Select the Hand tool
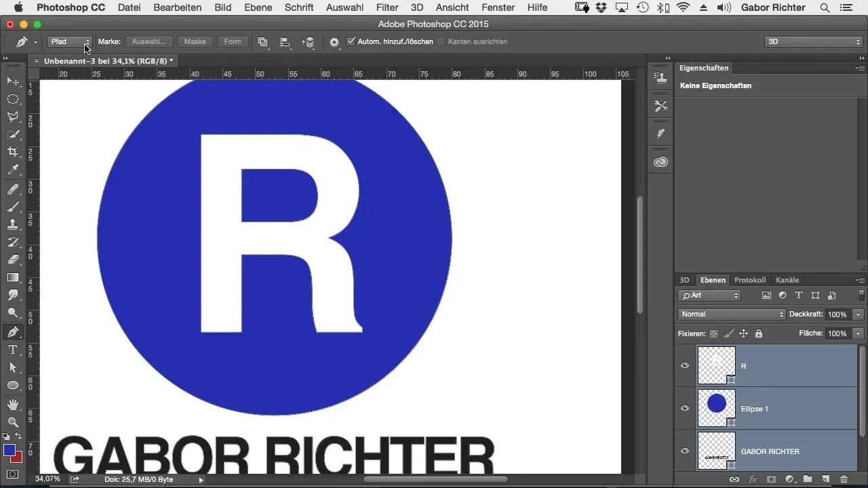The height and width of the screenshot is (488, 868). (x=13, y=405)
